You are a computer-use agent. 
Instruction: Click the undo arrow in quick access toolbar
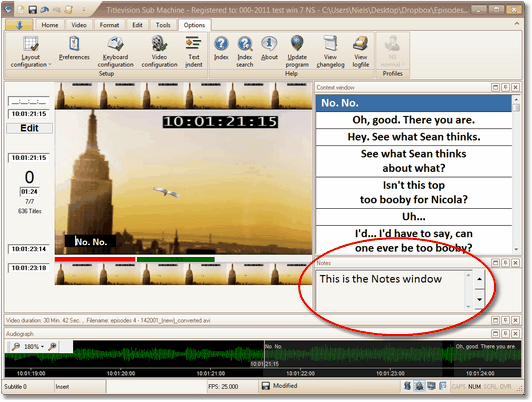(x=44, y=9)
